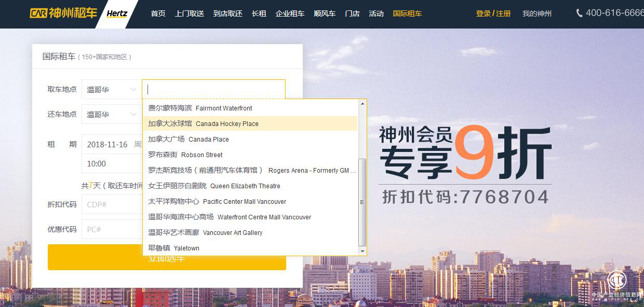Click the phone icon beside 400-616-6666

click(579, 13)
